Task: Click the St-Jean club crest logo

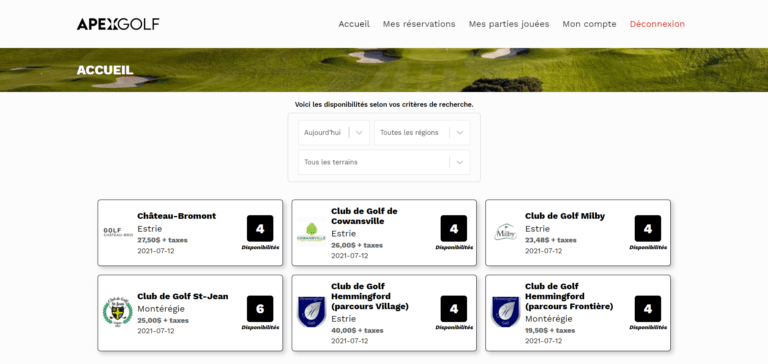Action: pyautogui.click(x=118, y=311)
